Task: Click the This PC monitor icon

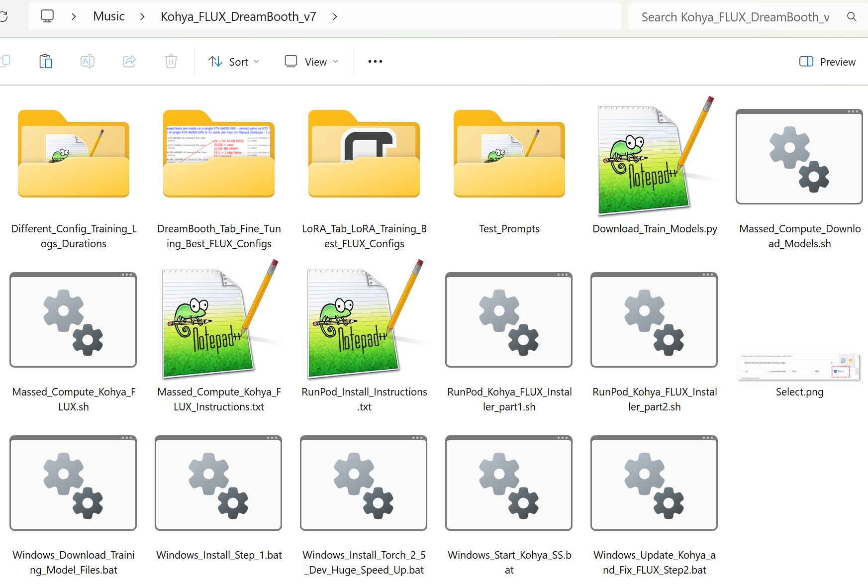Action: click(47, 16)
